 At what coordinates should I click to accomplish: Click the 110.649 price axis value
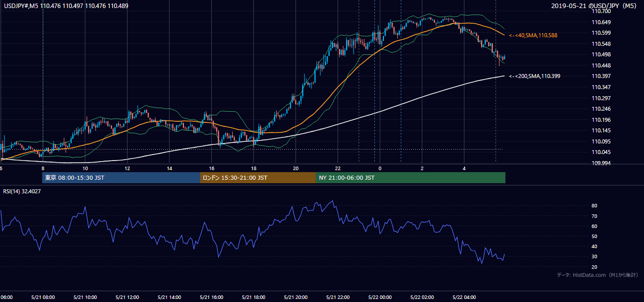602,22
